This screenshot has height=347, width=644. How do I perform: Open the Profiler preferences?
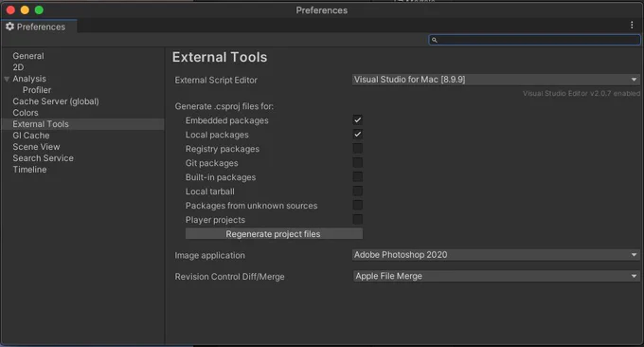coord(37,90)
